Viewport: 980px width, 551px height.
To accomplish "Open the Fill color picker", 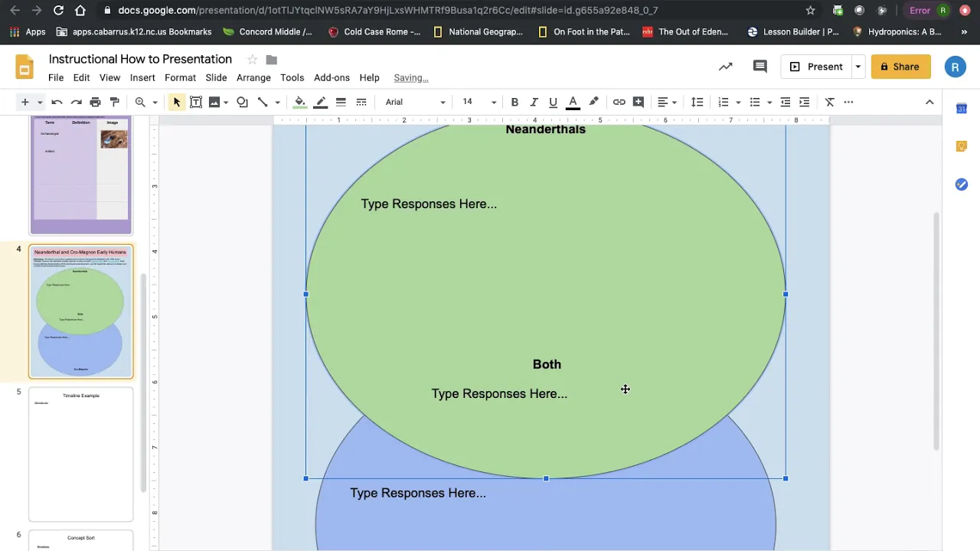I will (300, 102).
